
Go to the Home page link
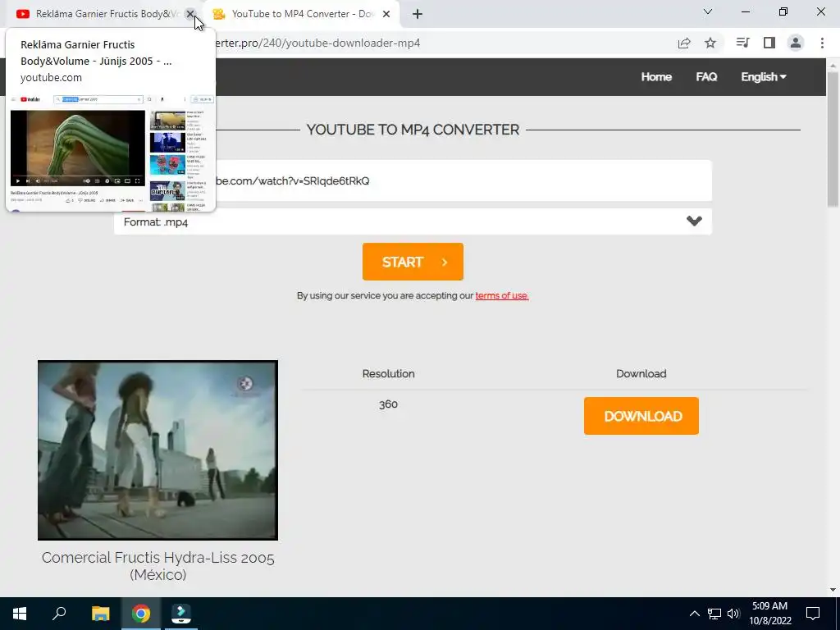[656, 77]
